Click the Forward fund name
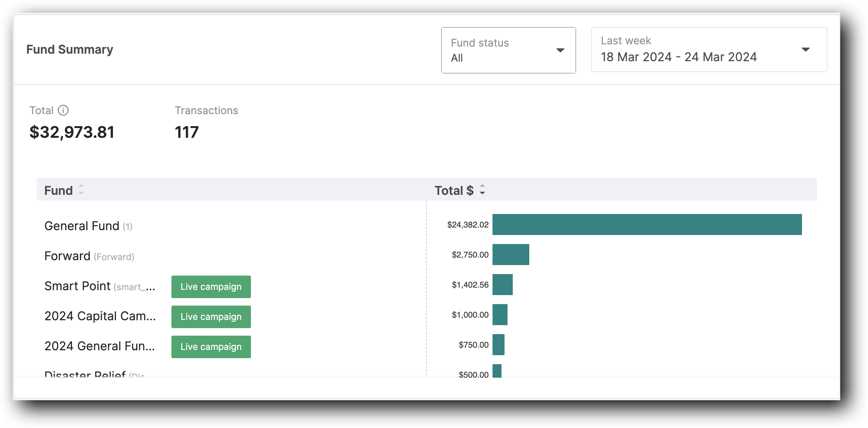Image resolution: width=868 pixels, height=428 pixels. click(67, 256)
